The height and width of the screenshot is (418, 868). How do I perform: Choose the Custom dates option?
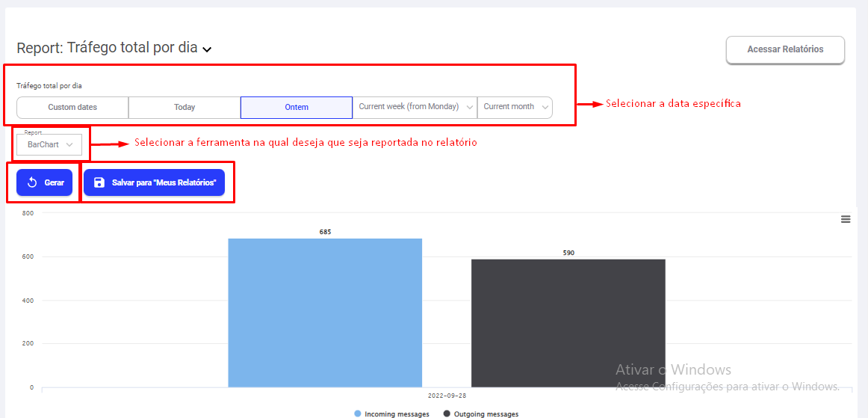(x=72, y=107)
